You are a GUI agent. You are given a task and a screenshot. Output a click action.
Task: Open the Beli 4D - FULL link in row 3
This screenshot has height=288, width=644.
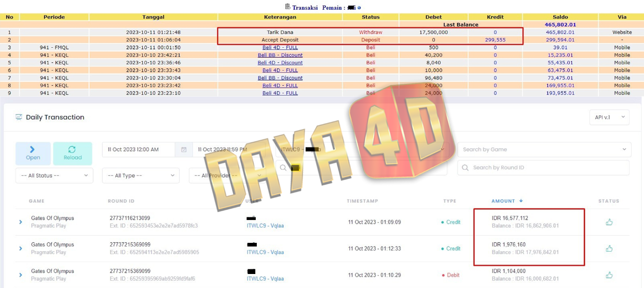[x=280, y=47]
